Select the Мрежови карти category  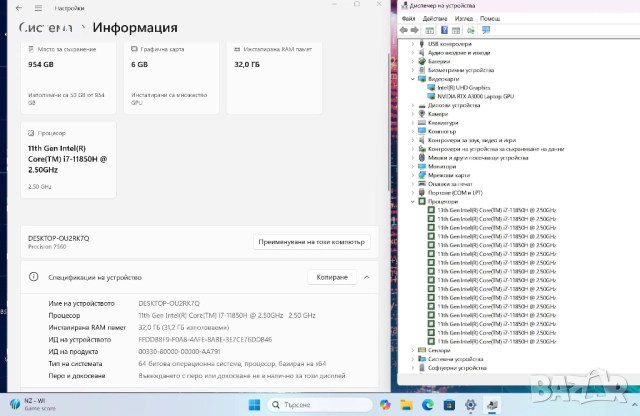[x=449, y=175]
